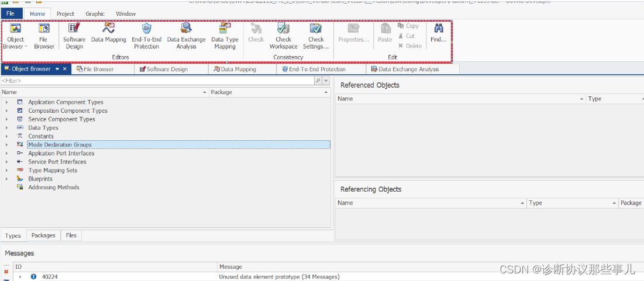Click the Properties ribbon icon
Screen dimensions: 644x281
pos(353,28)
